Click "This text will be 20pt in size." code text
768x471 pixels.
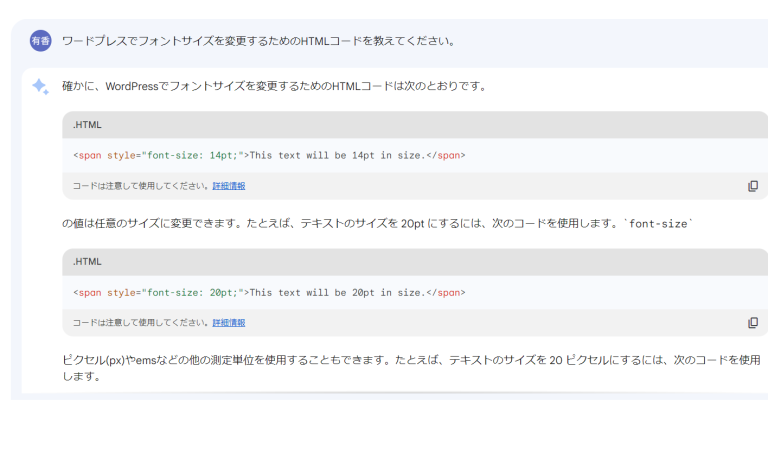coord(337,292)
